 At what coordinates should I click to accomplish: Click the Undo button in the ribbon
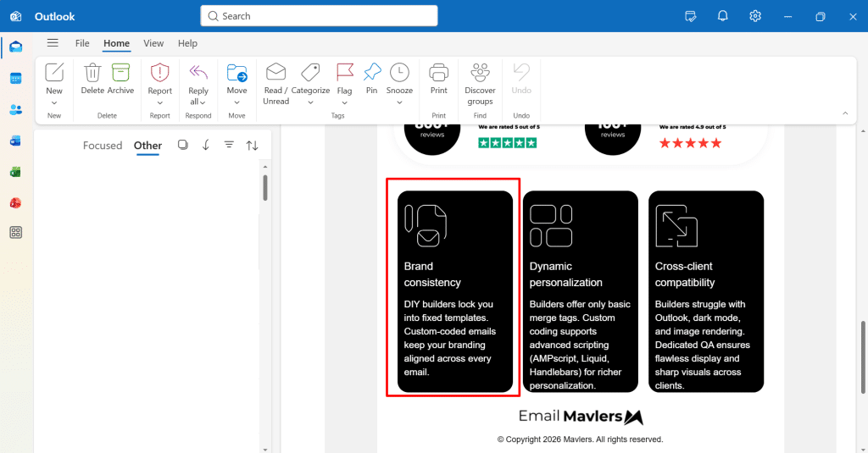tap(521, 79)
